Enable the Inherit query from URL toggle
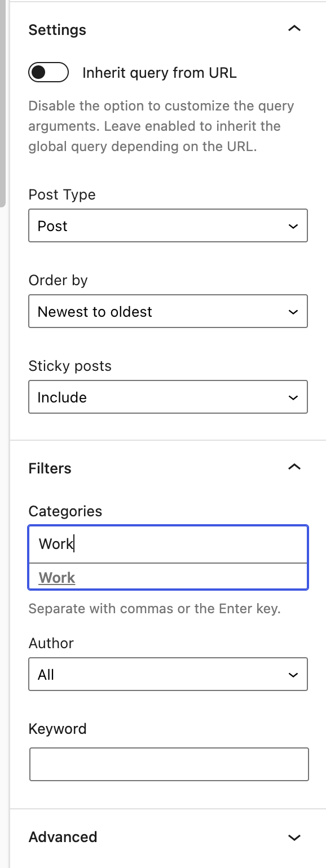Viewport: 326px width, 868px height. coord(48,73)
